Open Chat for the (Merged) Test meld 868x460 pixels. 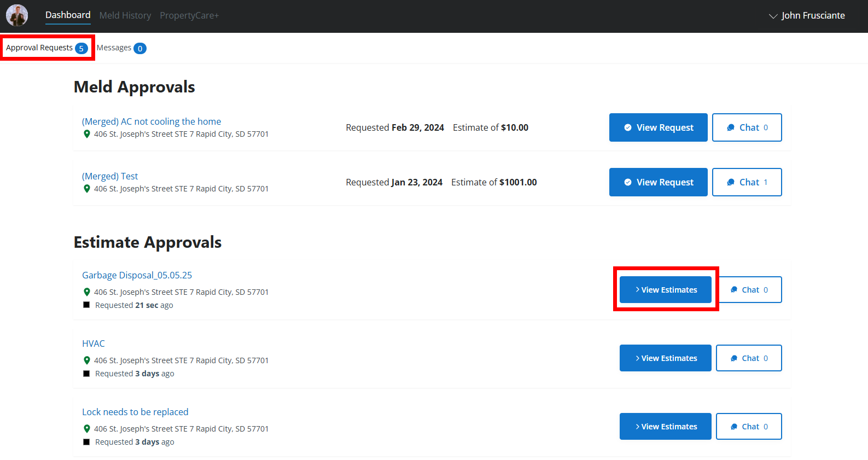[747, 182]
